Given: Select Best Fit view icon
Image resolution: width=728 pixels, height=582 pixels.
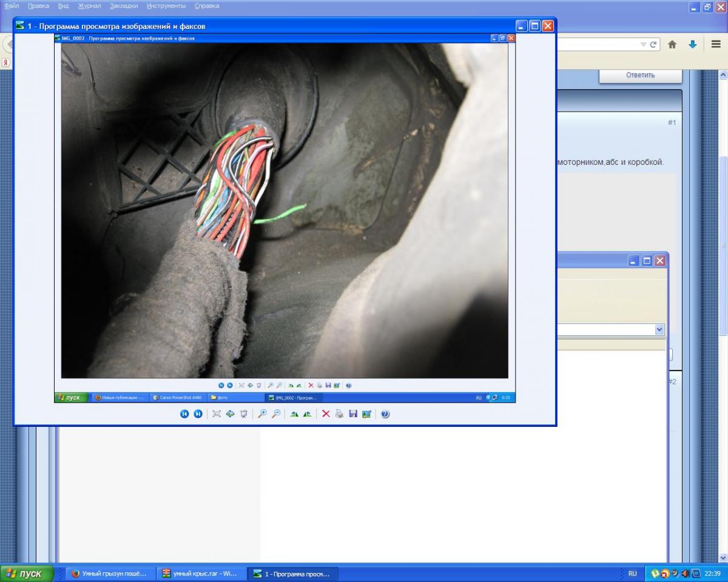Looking at the screenshot, I should 217,414.
